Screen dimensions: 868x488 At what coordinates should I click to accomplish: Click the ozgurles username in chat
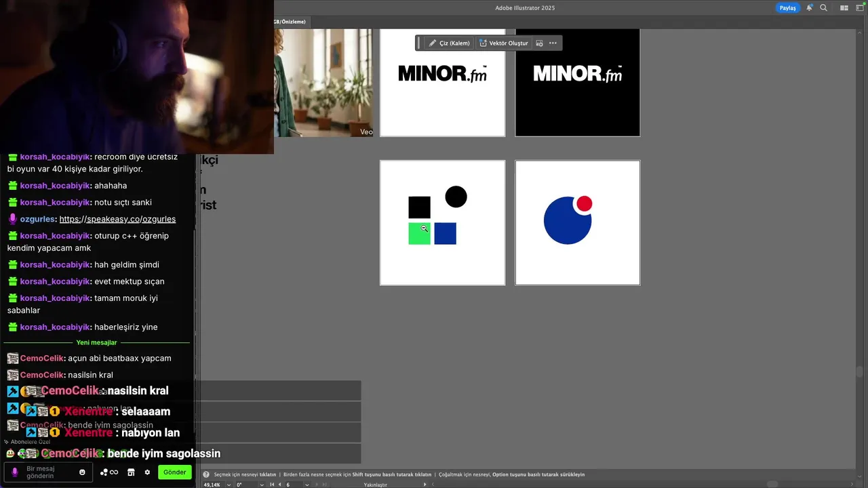point(37,219)
